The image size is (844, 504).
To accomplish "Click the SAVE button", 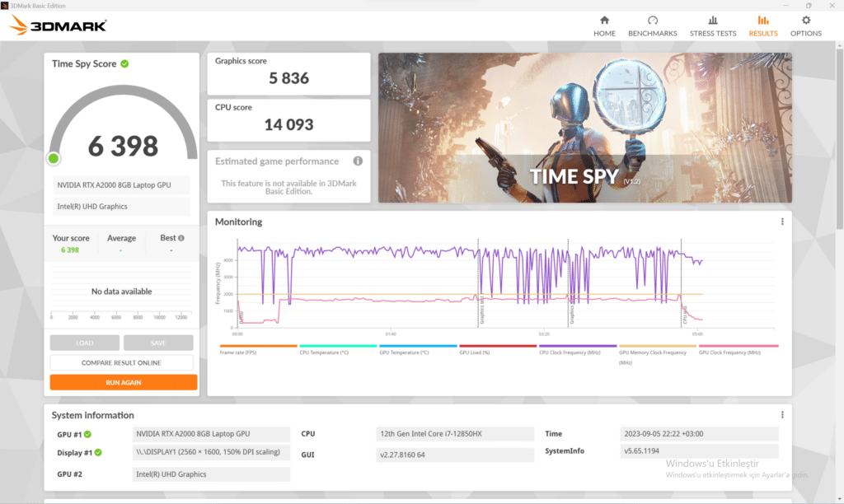I will tap(158, 343).
